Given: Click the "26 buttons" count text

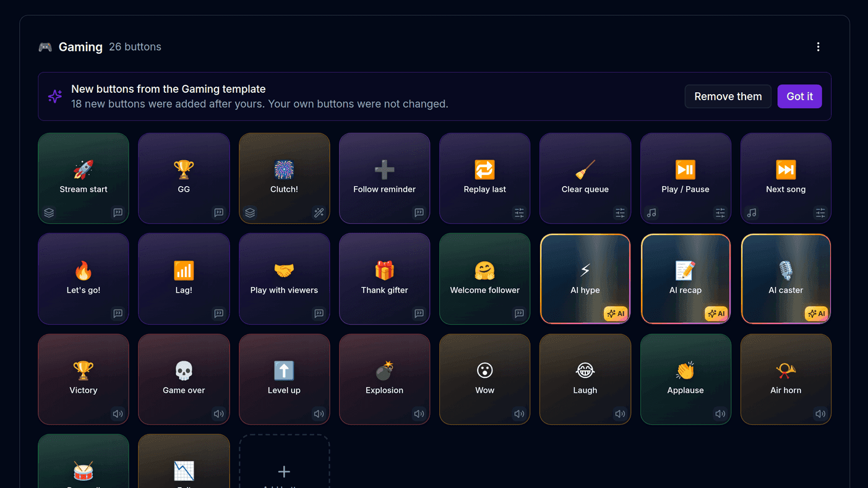Looking at the screenshot, I should tap(135, 47).
